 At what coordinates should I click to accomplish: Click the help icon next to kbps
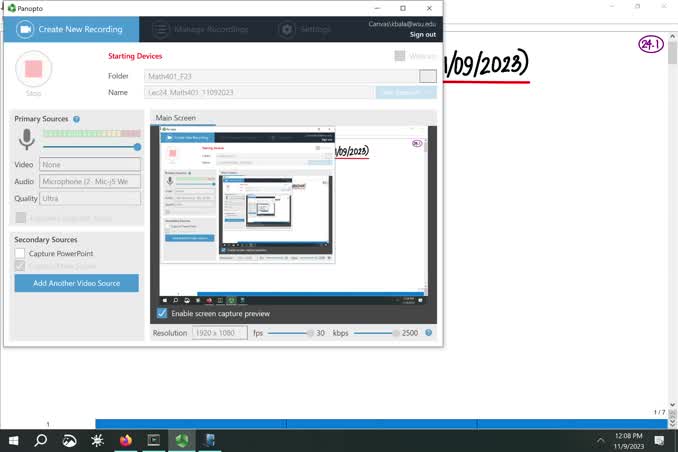coord(429,333)
